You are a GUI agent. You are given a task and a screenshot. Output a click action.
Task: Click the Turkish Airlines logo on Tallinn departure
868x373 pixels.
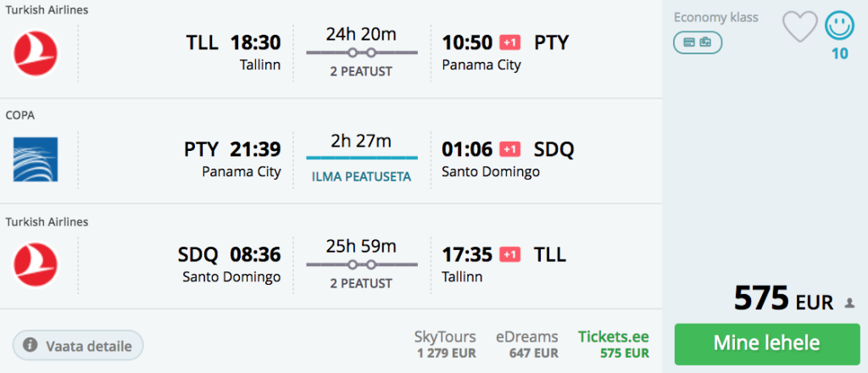[35, 53]
